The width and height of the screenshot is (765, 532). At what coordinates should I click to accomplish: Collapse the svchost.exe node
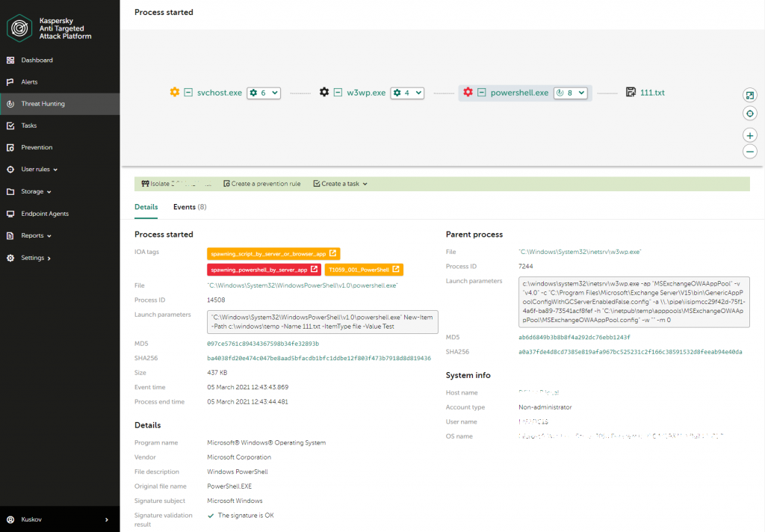point(188,92)
